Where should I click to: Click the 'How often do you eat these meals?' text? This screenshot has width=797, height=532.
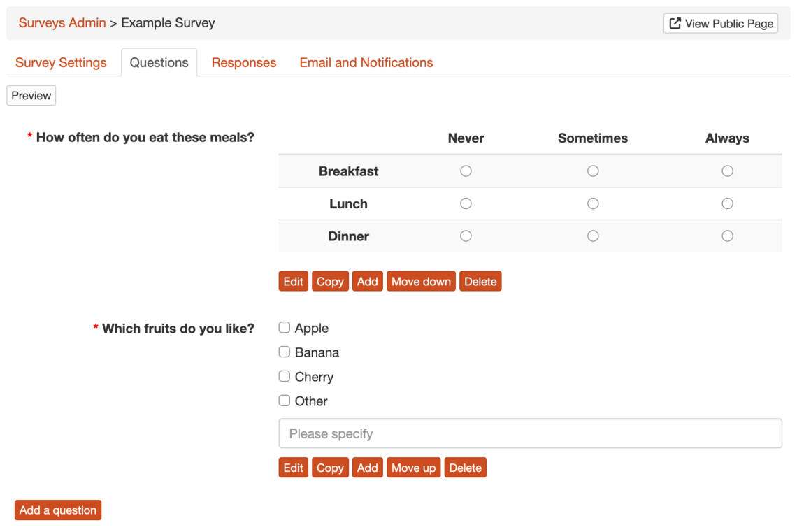[145, 138]
